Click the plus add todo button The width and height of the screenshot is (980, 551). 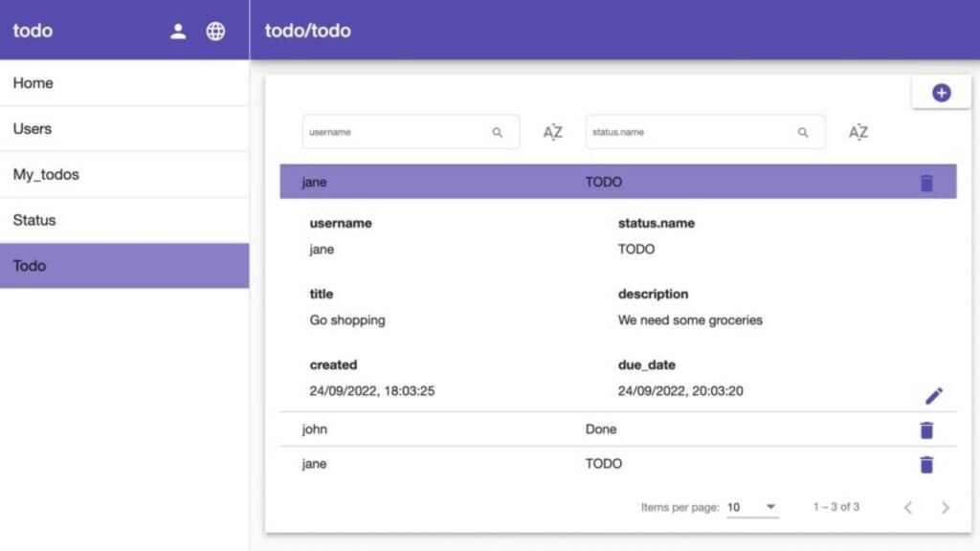tap(941, 93)
